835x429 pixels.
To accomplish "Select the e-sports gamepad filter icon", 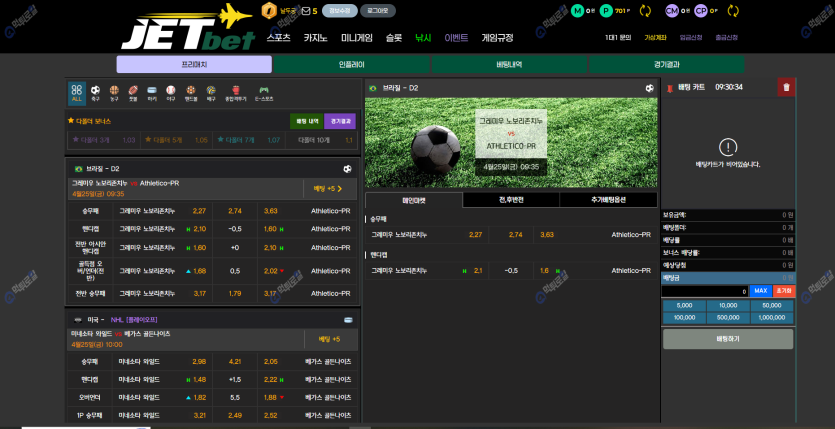I will click(264, 93).
